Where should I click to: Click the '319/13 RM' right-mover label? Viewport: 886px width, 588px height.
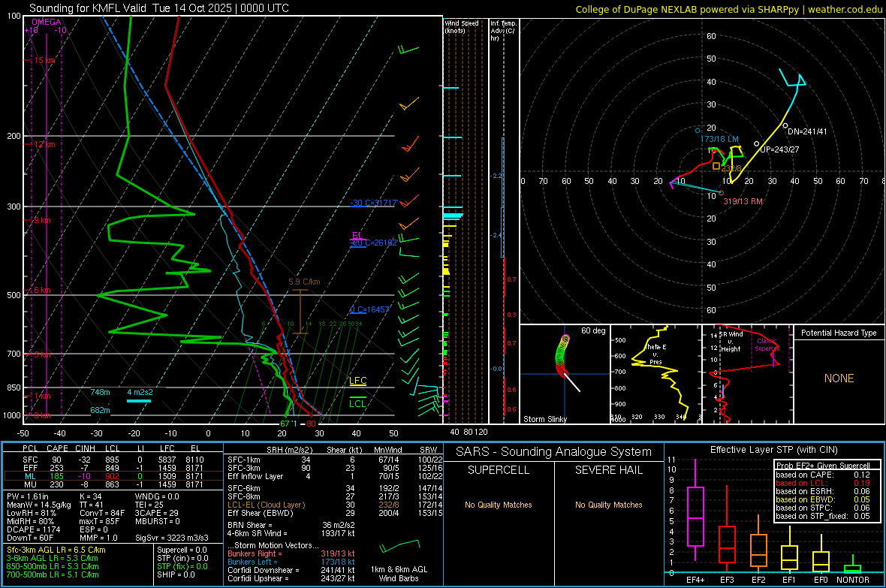point(743,201)
